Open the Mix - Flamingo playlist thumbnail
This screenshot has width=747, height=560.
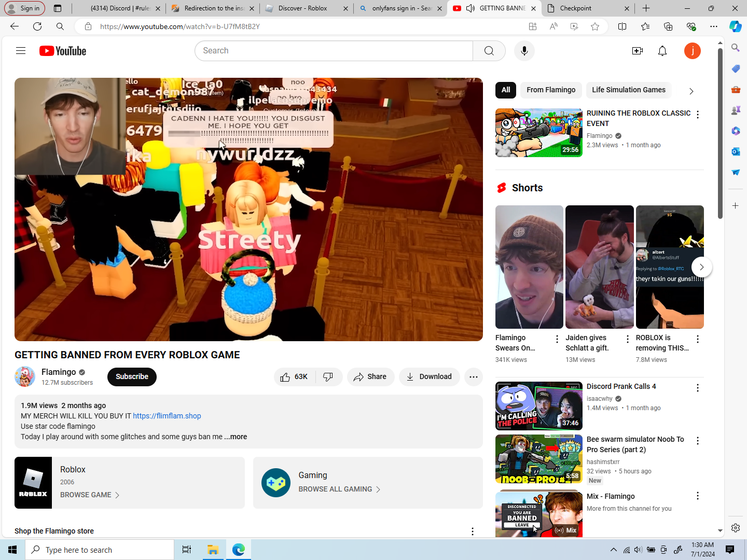tap(539, 513)
